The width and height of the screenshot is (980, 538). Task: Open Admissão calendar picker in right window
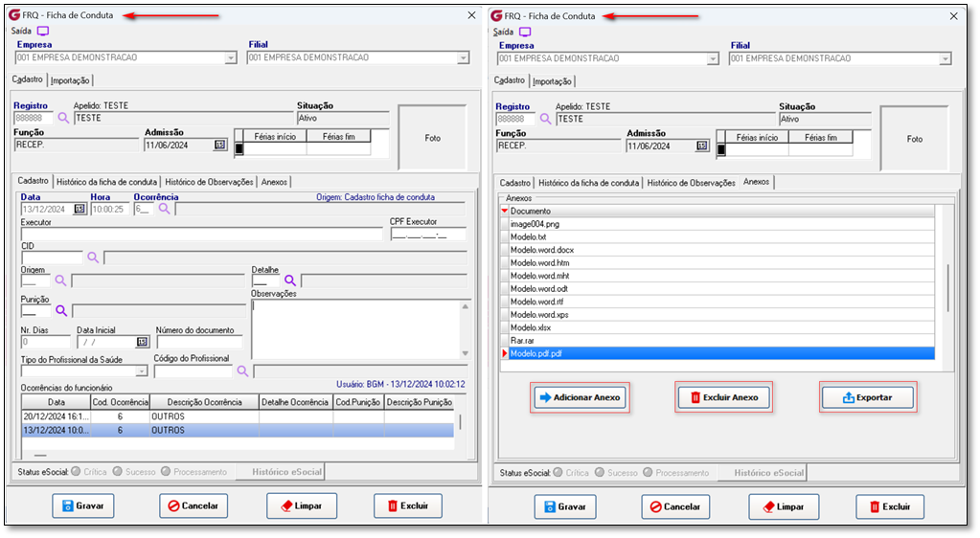point(702,146)
